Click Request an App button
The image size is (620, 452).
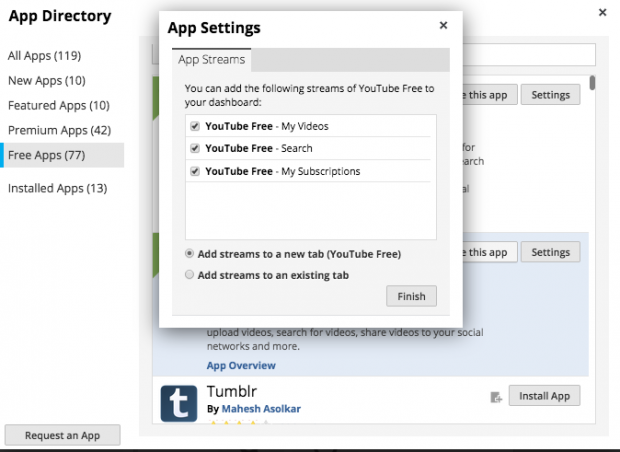tap(62, 435)
